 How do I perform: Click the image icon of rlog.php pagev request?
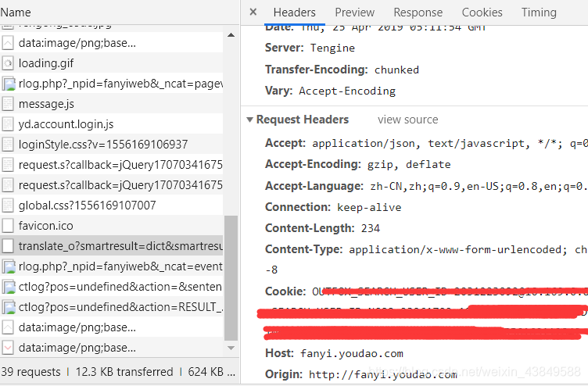pyautogui.click(x=9, y=84)
